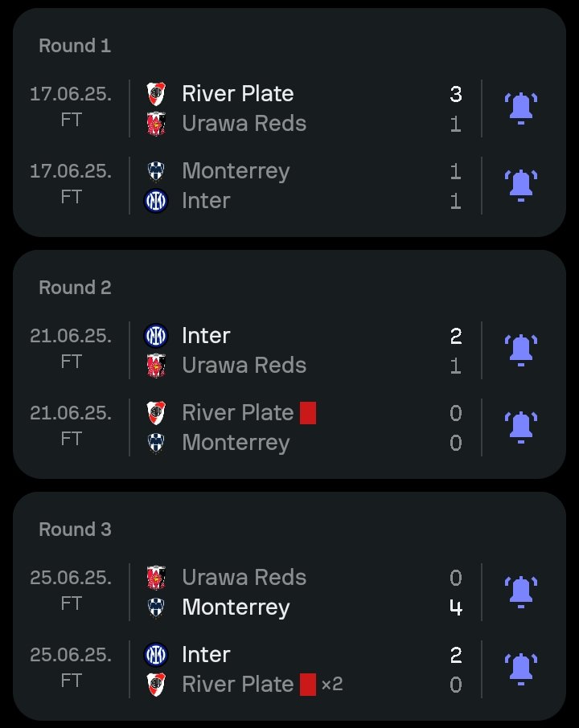
Task: Toggle notification bell for Monterrey vs Inter match
Action: (521, 186)
